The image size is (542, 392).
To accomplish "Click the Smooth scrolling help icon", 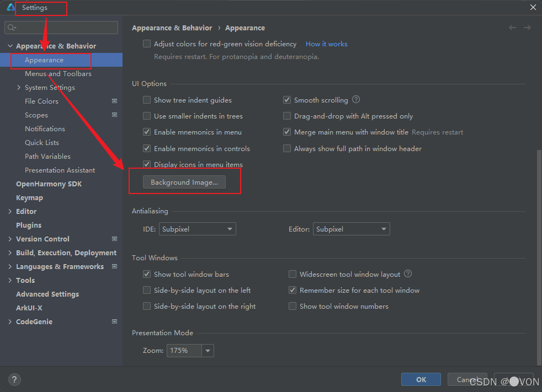I will pos(356,100).
